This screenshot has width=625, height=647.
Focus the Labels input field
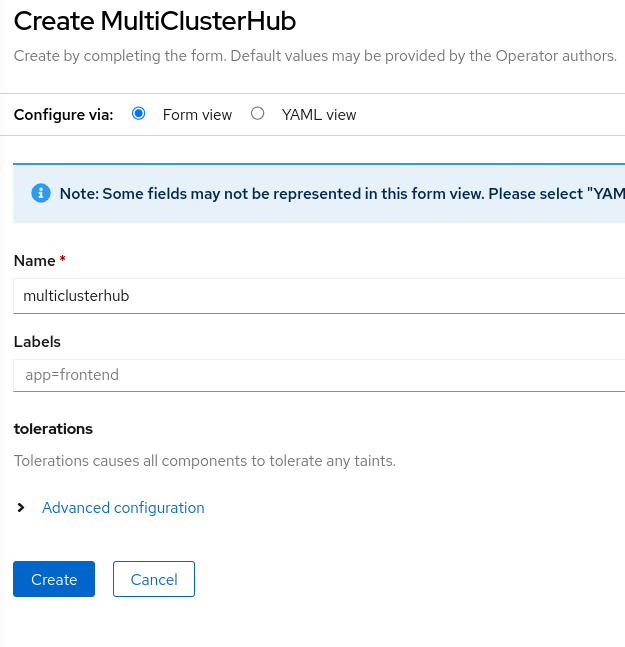click(320, 375)
